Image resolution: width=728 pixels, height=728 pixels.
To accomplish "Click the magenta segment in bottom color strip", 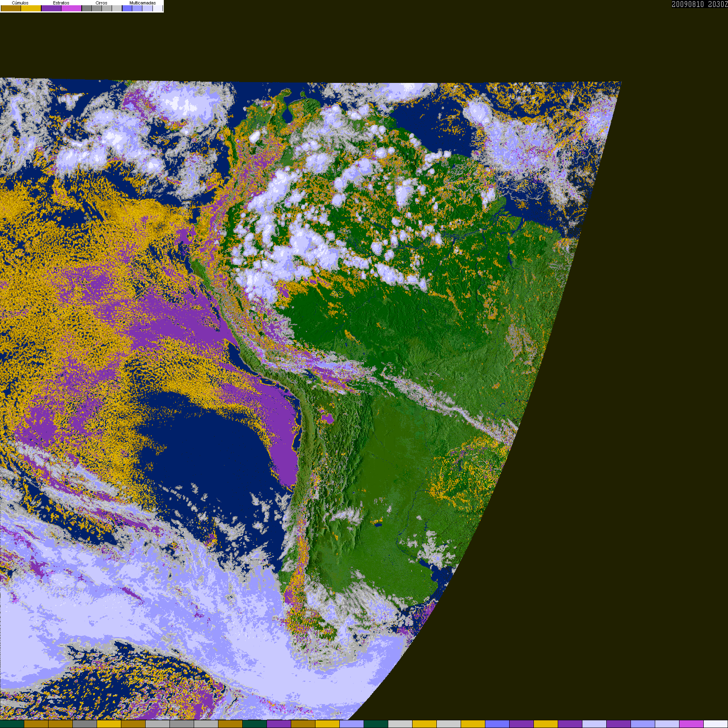I will tap(691, 724).
